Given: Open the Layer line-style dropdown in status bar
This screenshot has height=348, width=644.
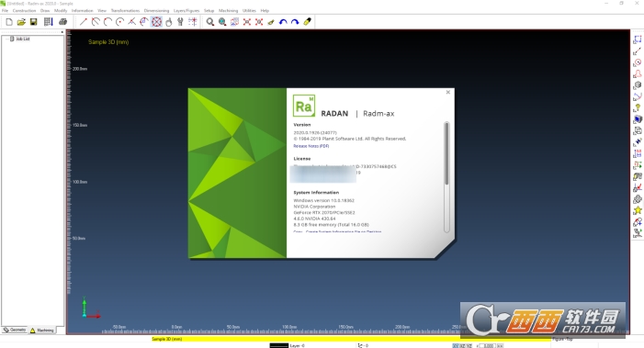Looking at the screenshot, I should [x=279, y=345].
